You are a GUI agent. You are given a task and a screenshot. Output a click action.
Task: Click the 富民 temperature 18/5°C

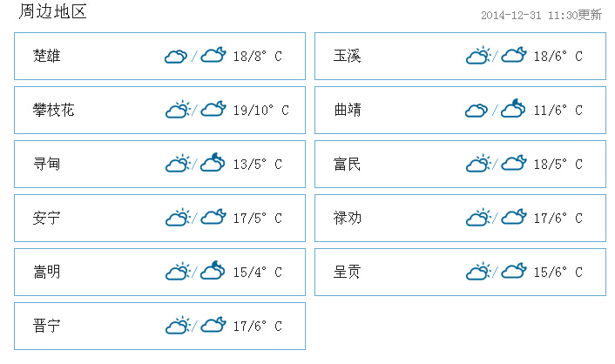pos(558,164)
